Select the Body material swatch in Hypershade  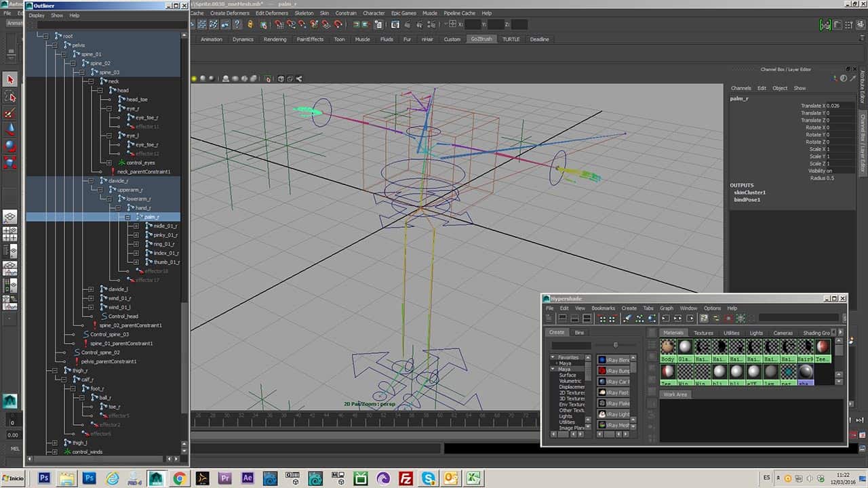coord(668,348)
